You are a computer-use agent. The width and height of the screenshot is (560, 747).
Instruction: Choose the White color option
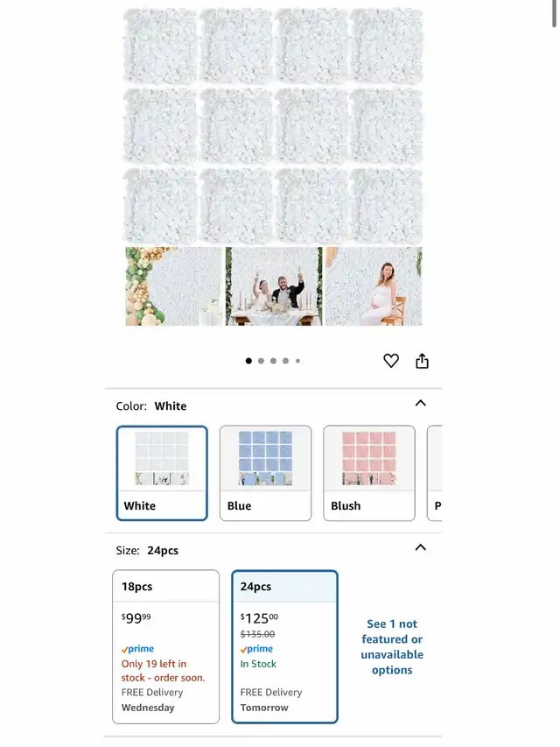pyautogui.click(x=162, y=473)
